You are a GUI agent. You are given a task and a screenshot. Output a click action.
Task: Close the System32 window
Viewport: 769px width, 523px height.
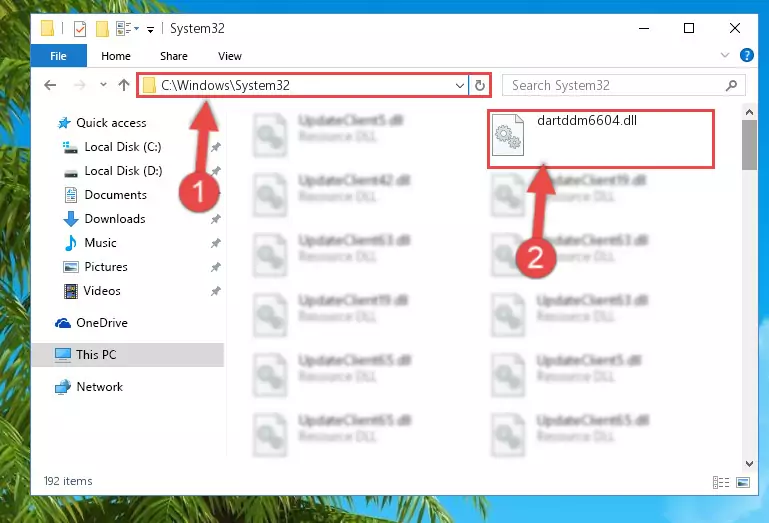click(x=734, y=28)
